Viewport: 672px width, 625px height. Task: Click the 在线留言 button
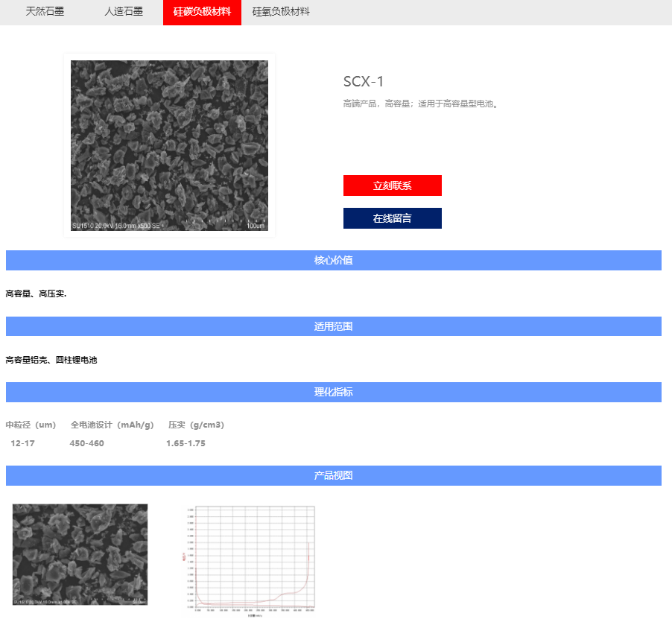[x=392, y=218]
